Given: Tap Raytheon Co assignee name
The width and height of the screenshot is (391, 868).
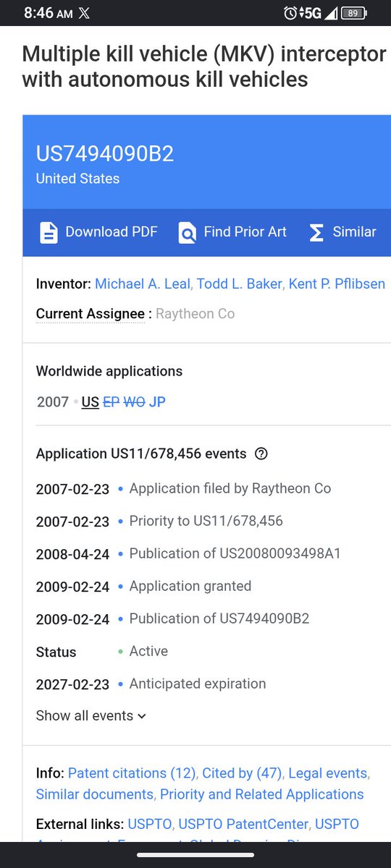Looking at the screenshot, I should (x=195, y=314).
